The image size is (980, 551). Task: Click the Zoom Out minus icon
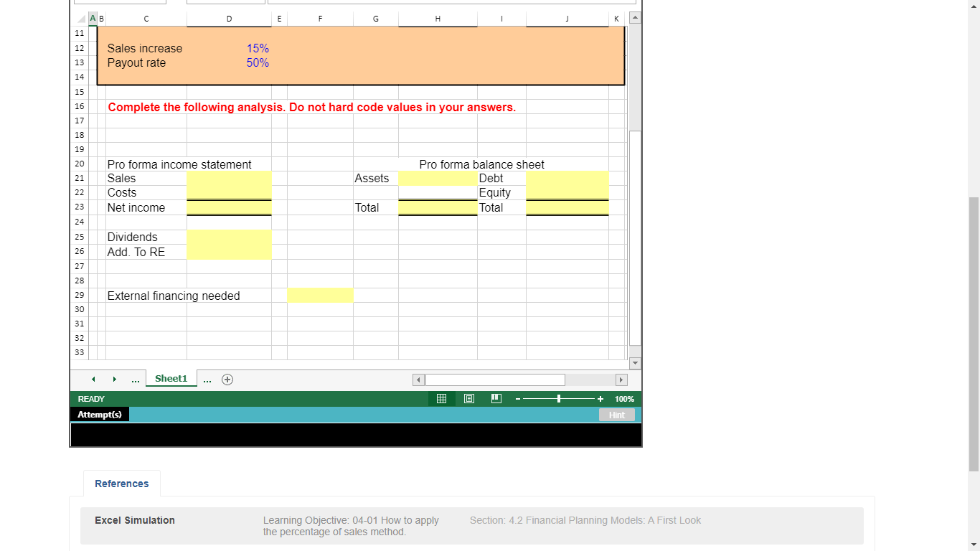[x=517, y=399]
